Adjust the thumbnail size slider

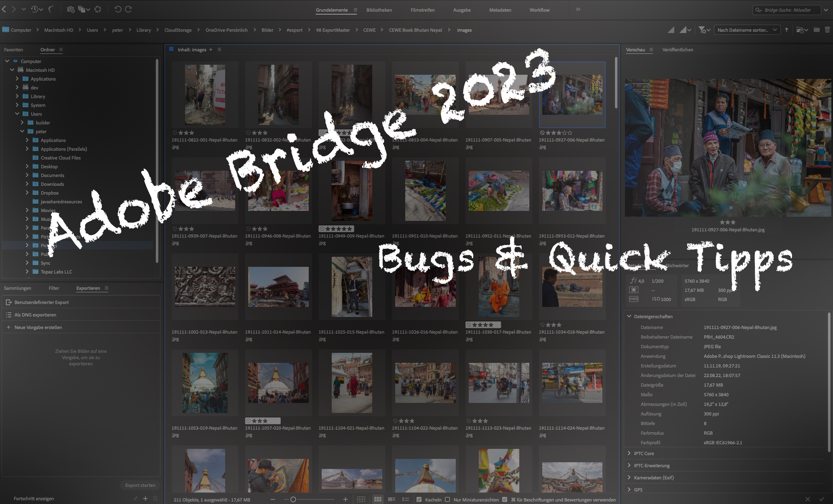[293, 499]
